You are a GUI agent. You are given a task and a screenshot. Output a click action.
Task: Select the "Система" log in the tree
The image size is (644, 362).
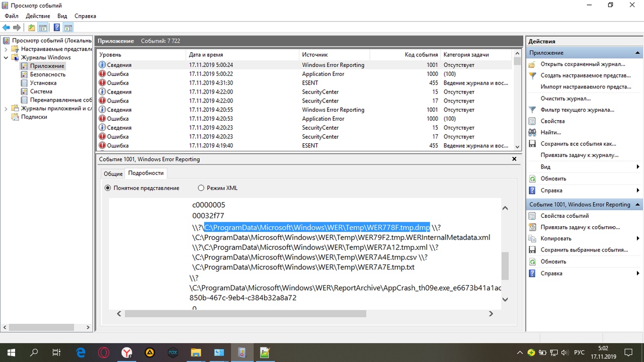(41, 92)
